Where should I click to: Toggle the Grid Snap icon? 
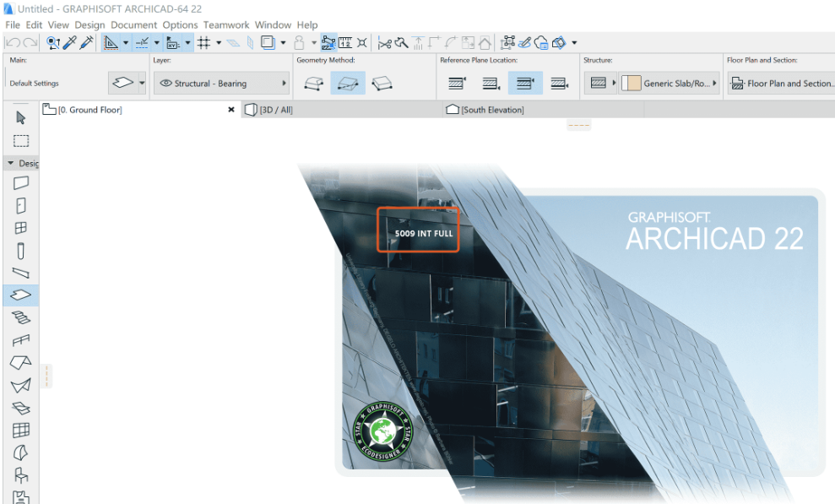pyautogui.click(x=203, y=42)
